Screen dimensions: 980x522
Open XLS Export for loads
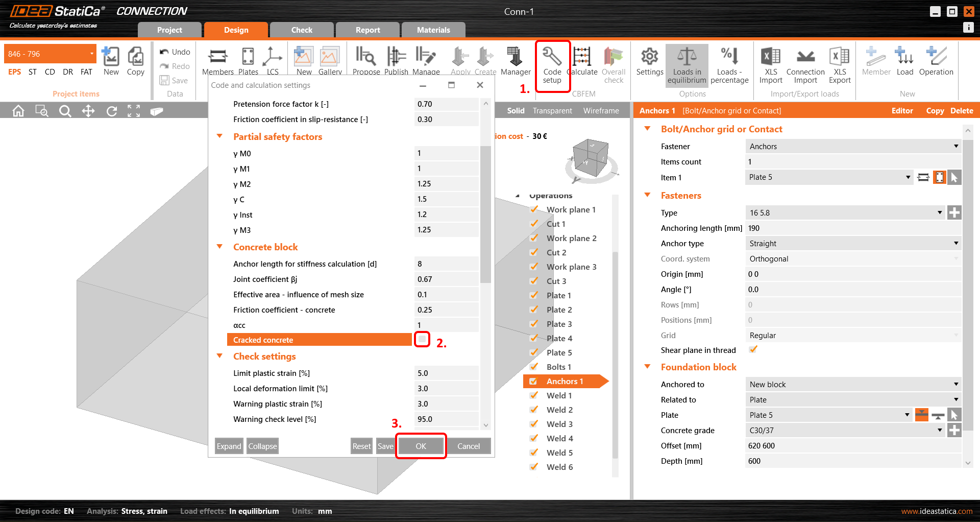[840, 65]
